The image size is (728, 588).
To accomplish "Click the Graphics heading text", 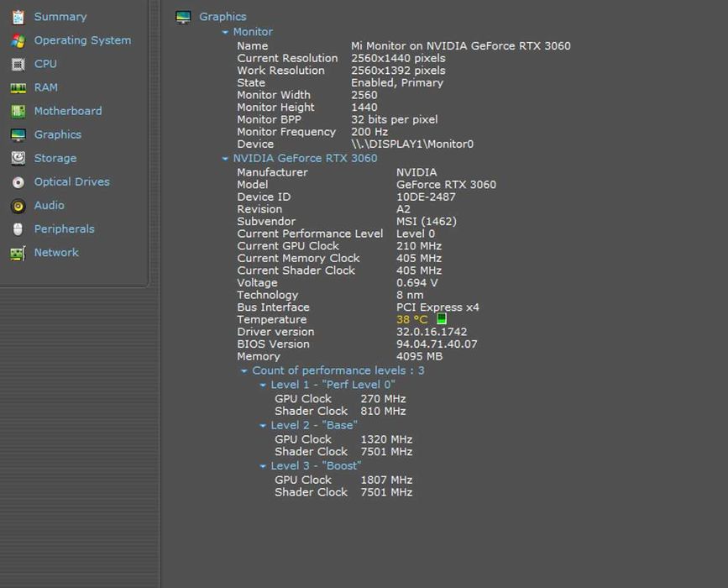I will coord(223,17).
